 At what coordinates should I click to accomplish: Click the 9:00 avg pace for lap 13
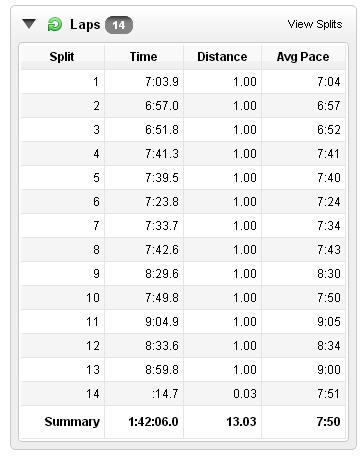coord(329,370)
